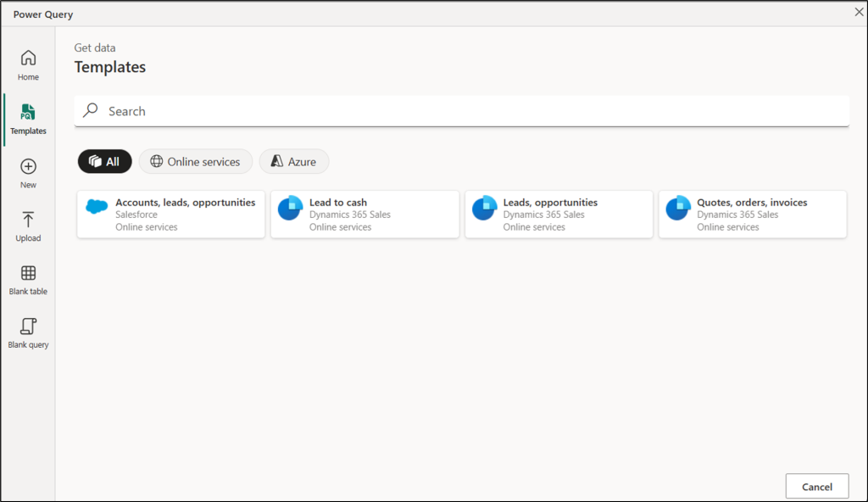Filter templates by Online services
This screenshot has width=868, height=502.
click(196, 161)
